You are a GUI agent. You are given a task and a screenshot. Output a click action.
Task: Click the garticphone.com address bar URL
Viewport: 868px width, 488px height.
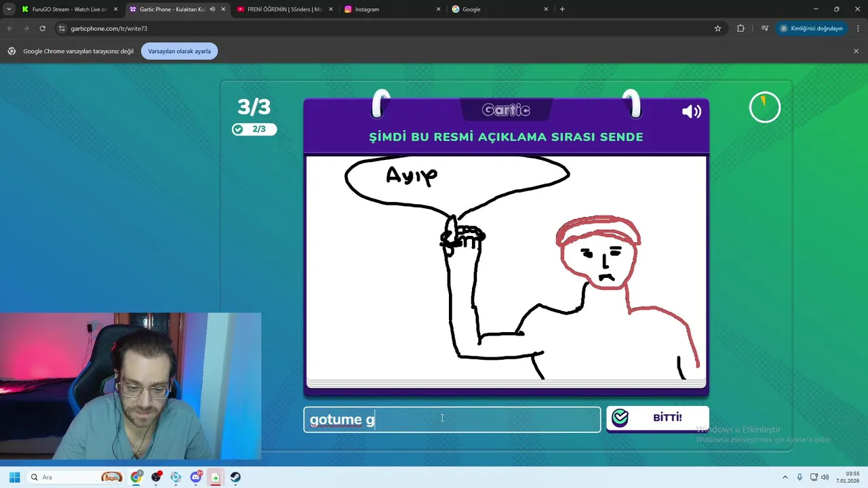pyautogui.click(x=109, y=28)
